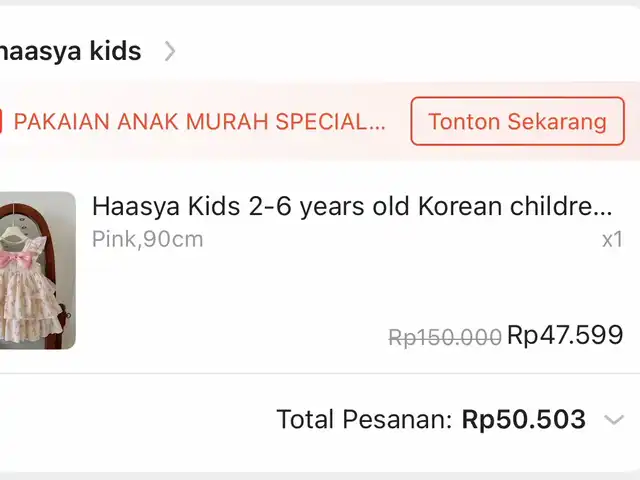The height and width of the screenshot is (480, 640).
Task: Open the pink dress product thumbnail
Action: (38, 270)
